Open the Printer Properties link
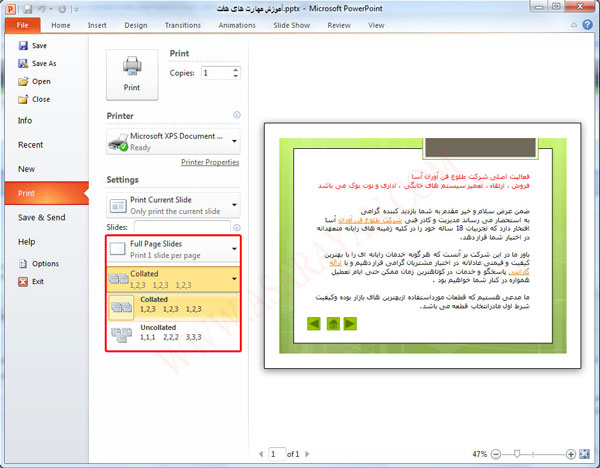 point(209,162)
